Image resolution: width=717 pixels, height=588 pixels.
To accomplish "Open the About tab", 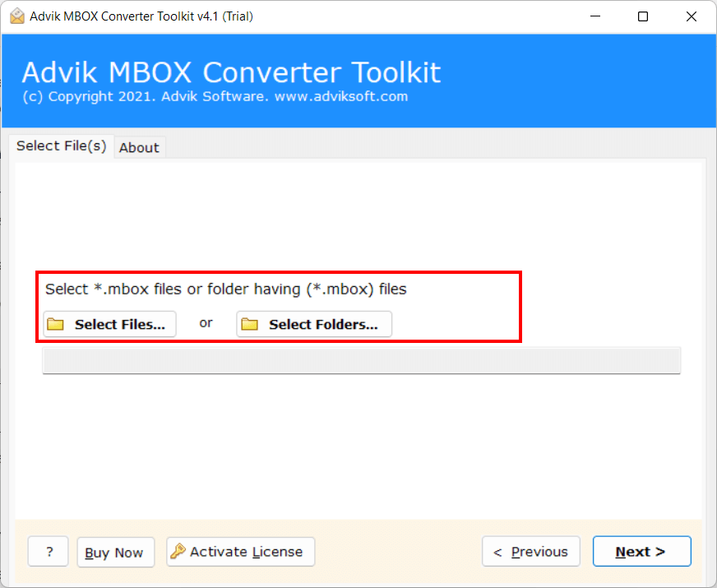I will 139,148.
